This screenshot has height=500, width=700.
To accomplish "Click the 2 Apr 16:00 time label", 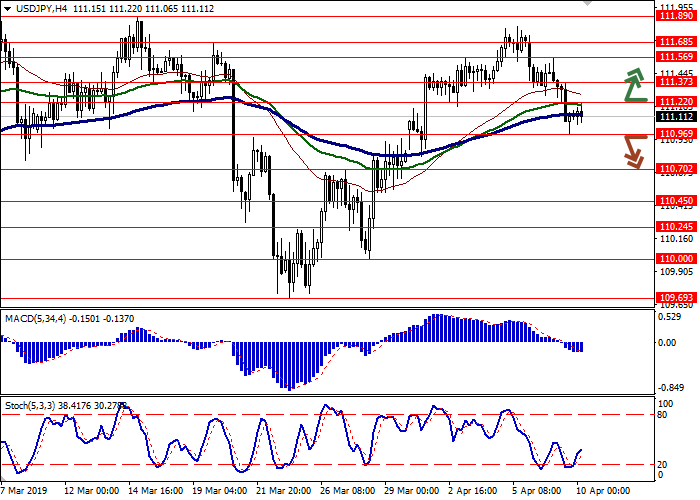I will [473, 491].
